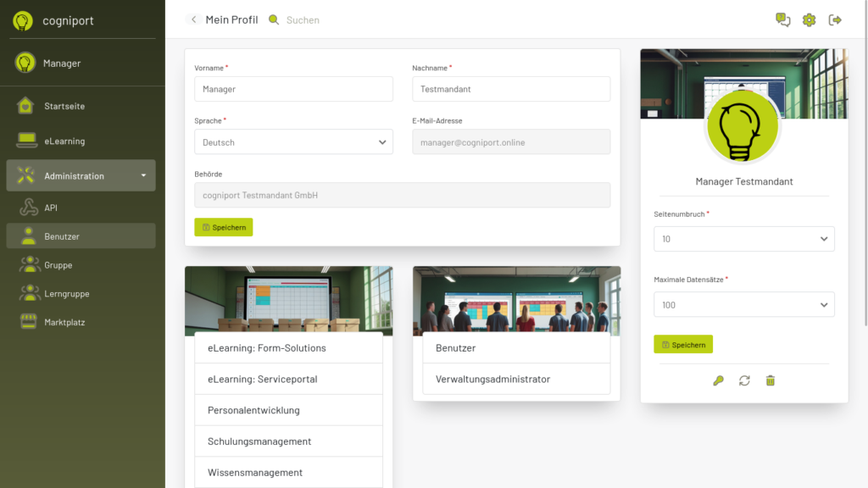Screen dimensions: 868x488
Task: Open settings gear icon in top bar
Action: click(x=809, y=19)
